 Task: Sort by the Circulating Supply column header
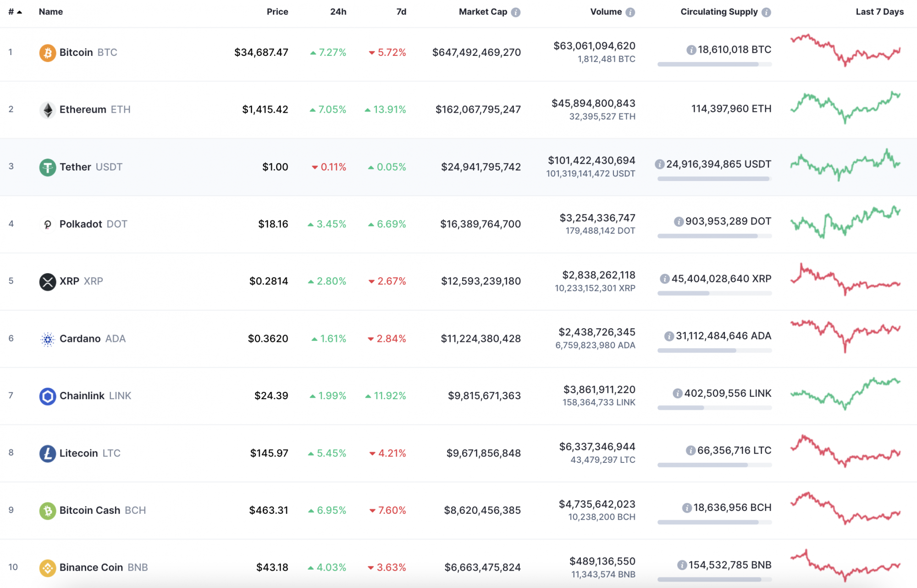click(719, 12)
